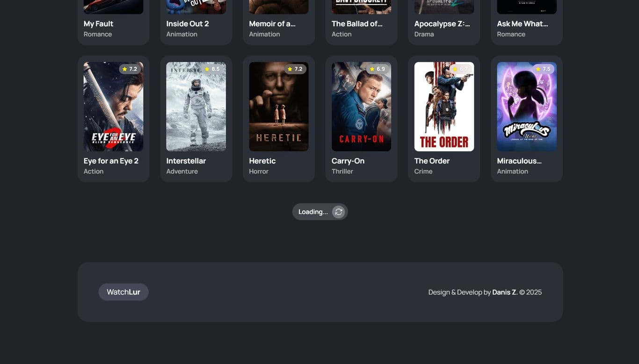
Task: Click the Horror genre label
Action: [259, 171]
